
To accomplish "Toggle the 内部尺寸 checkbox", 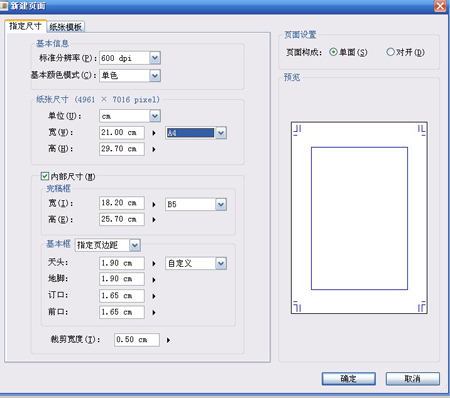I will [45, 176].
